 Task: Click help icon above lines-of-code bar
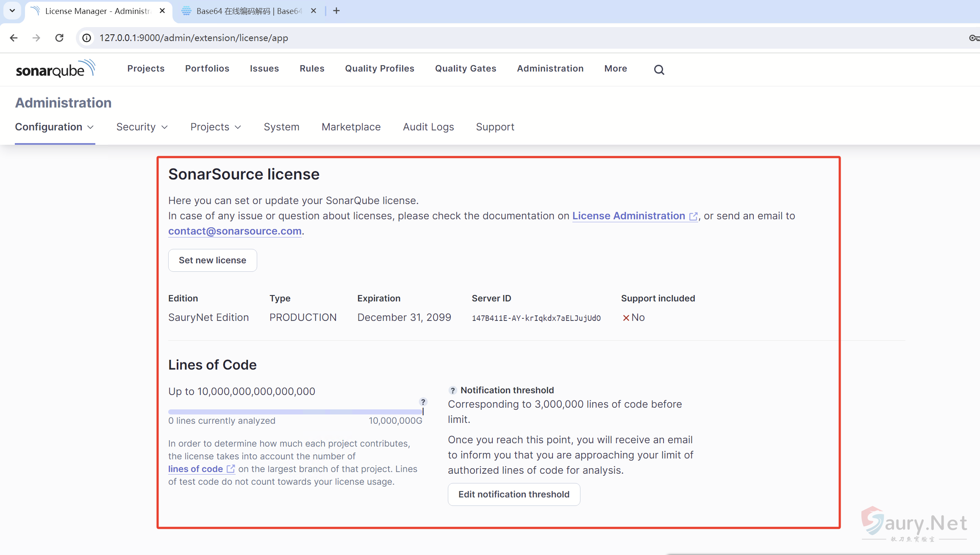point(423,402)
